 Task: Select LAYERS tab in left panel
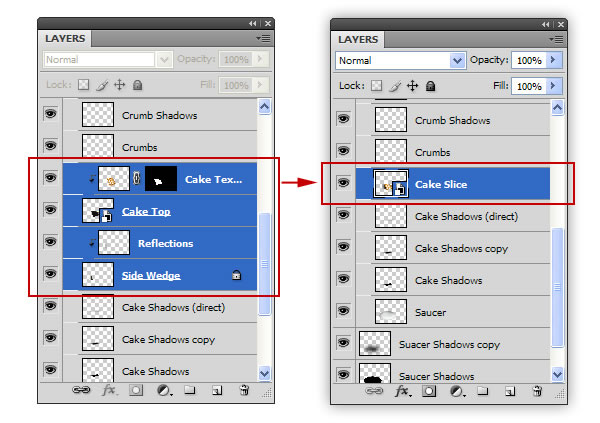(x=65, y=39)
